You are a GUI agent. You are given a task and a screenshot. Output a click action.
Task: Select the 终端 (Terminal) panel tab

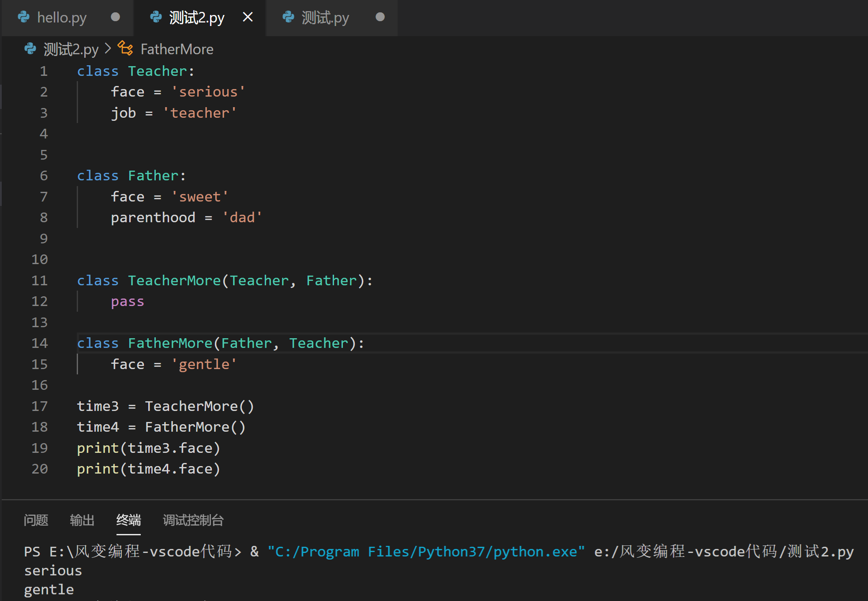[x=128, y=520]
